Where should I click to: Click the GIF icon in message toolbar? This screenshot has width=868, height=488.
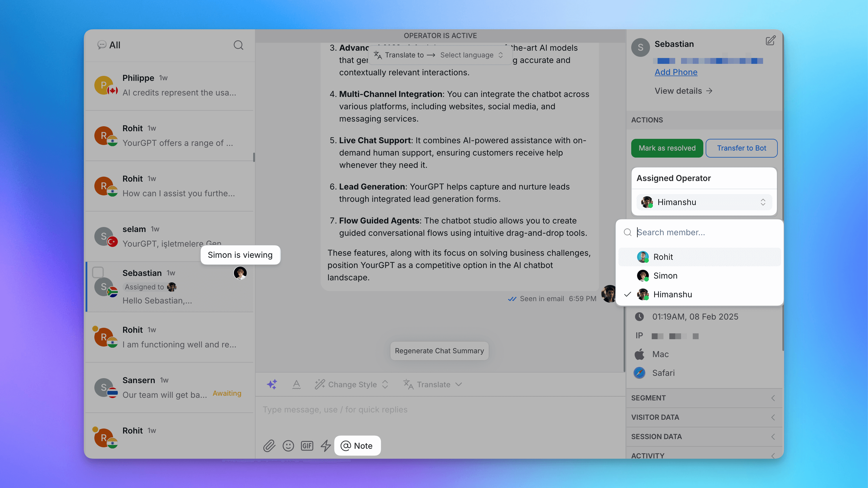307,446
